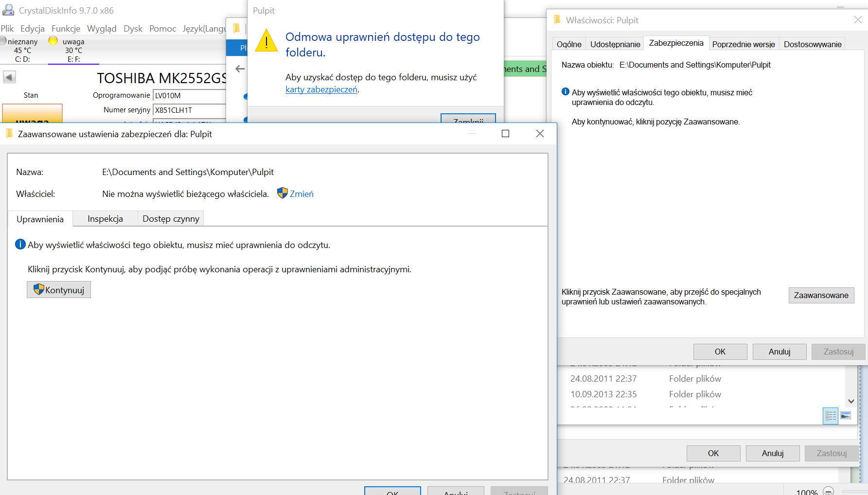
Task: Switch to the Inspekcja tab
Action: [x=105, y=219]
